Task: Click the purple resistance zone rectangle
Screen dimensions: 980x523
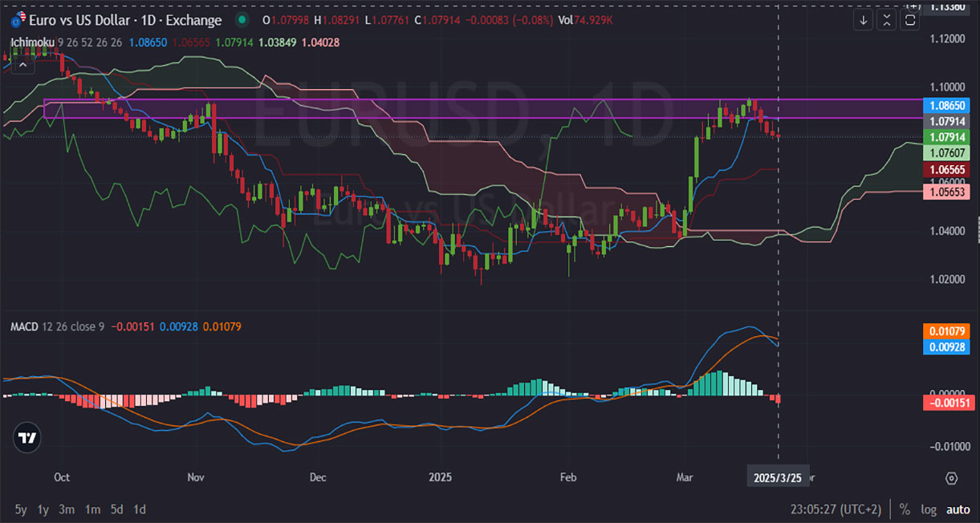Action: (482, 108)
